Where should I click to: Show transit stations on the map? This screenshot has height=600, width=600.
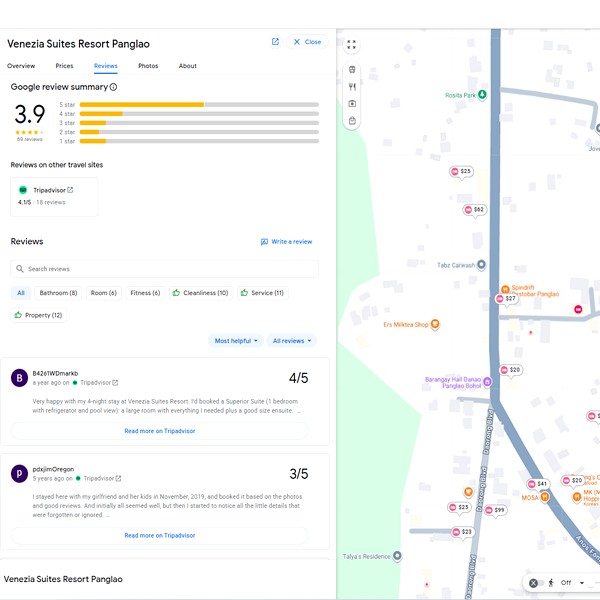tap(352, 70)
